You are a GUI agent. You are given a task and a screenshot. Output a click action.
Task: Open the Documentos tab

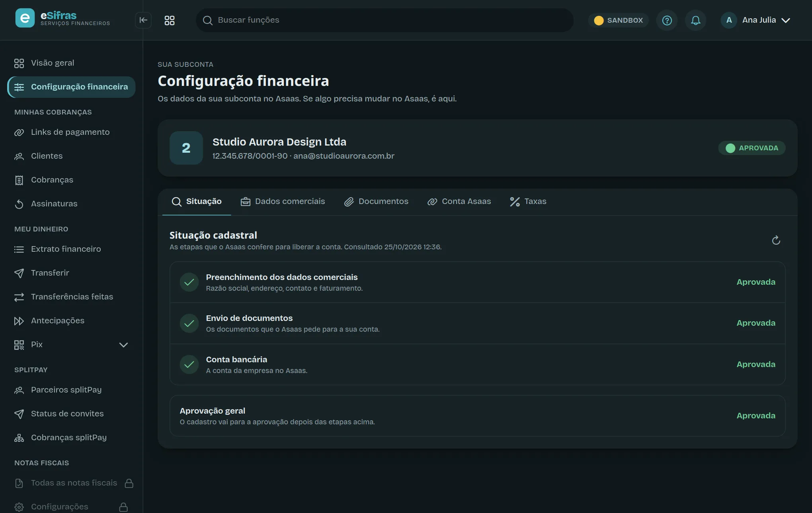coord(377,202)
